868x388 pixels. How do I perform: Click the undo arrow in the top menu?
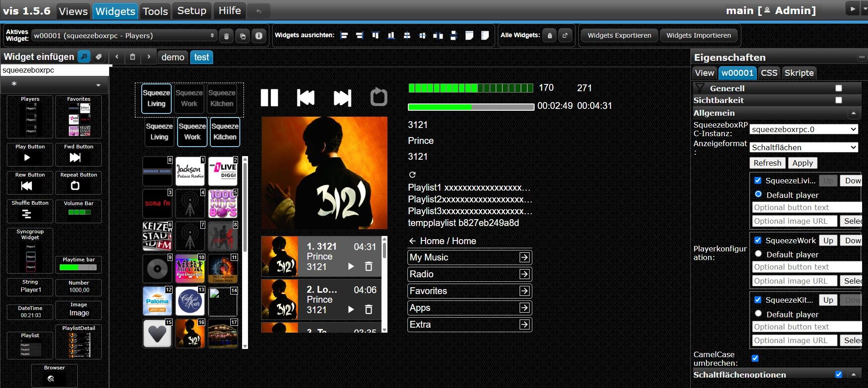click(x=259, y=11)
